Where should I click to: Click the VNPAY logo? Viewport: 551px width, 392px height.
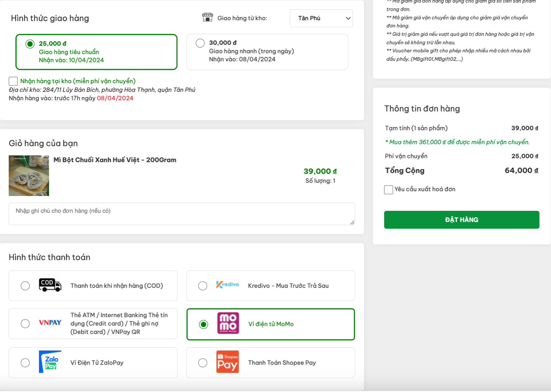point(50,323)
